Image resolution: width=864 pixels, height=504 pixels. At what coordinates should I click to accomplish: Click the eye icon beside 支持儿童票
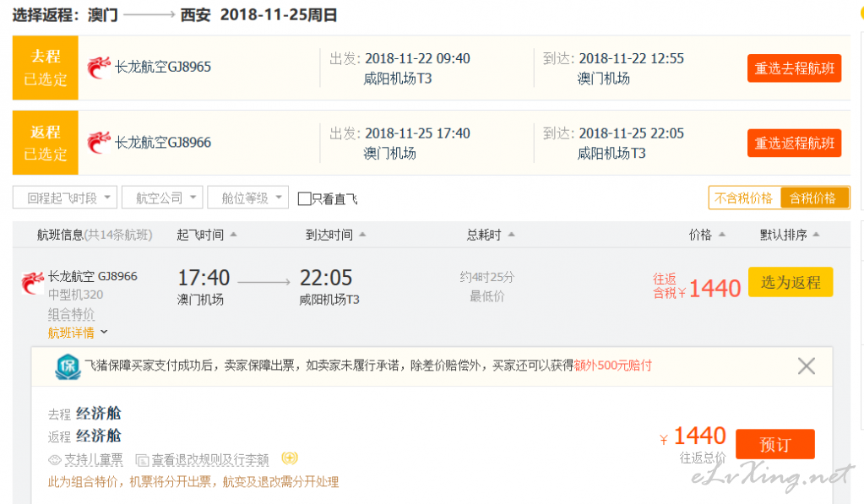click(55, 460)
